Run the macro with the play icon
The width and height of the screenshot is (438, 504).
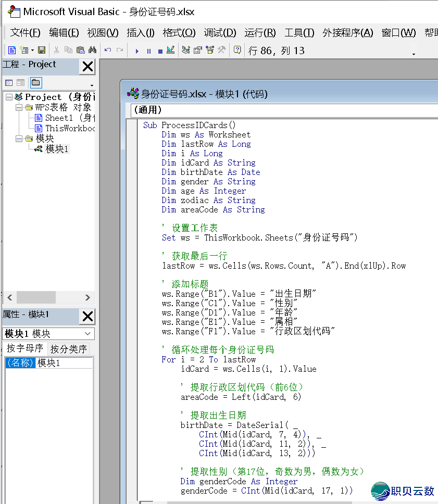[x=137, y=51]
